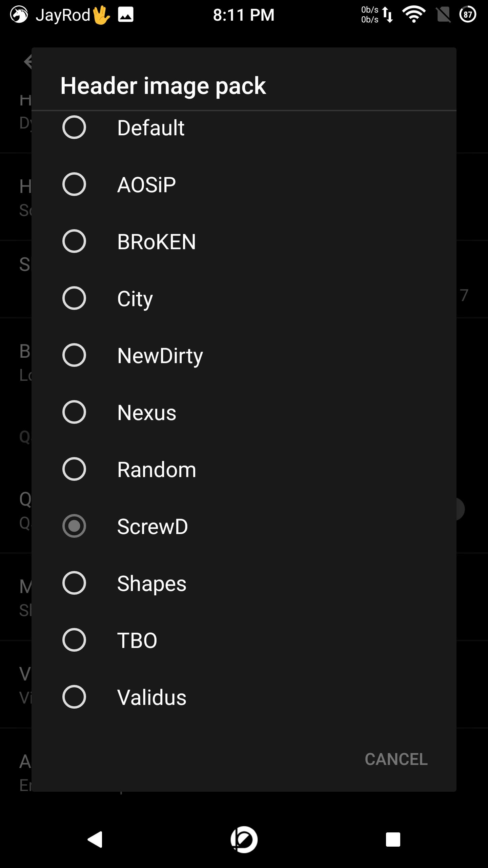Open recent apps square button
The width and height of the screenshot is (488, 868).
tap(393, 840)
